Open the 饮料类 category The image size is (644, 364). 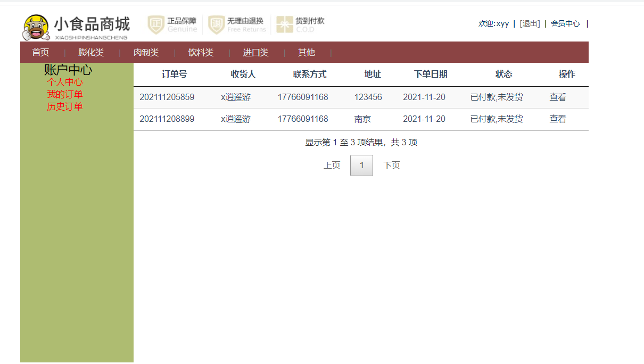pyautogui.click(x=201, y=52)
